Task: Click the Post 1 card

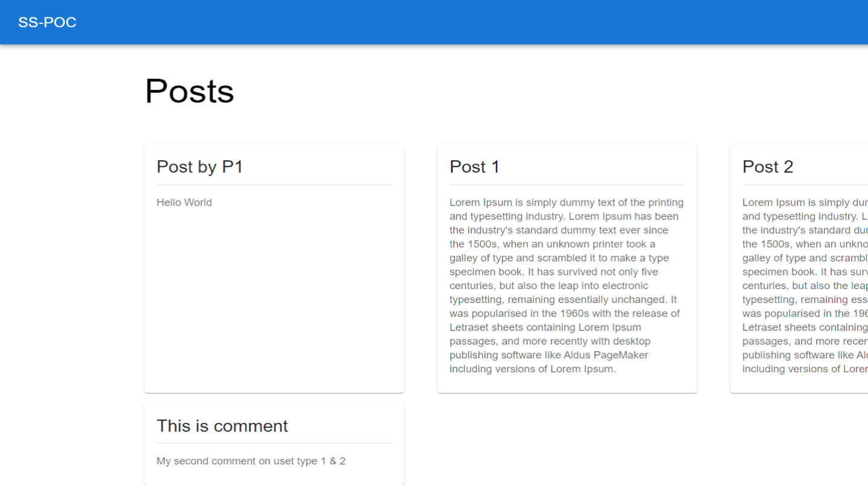Action: click(x=567, y=268)
